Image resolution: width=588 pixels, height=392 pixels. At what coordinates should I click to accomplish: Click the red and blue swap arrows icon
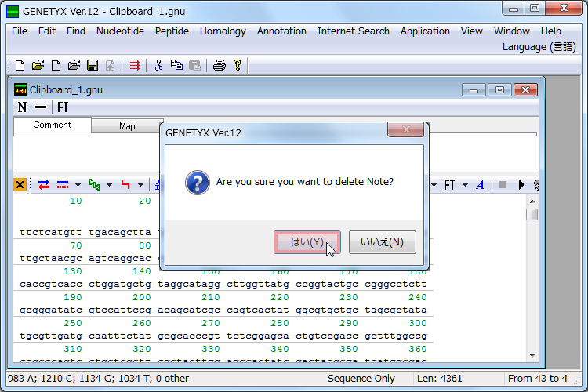(x=44, y=184)
